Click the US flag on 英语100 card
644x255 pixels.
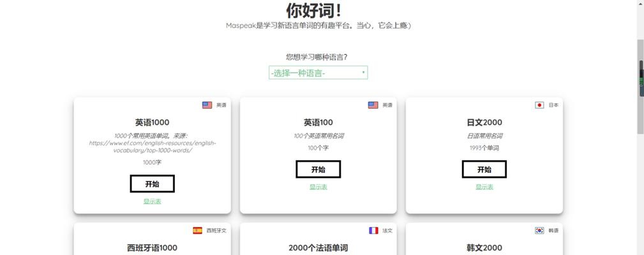[373, 105]
